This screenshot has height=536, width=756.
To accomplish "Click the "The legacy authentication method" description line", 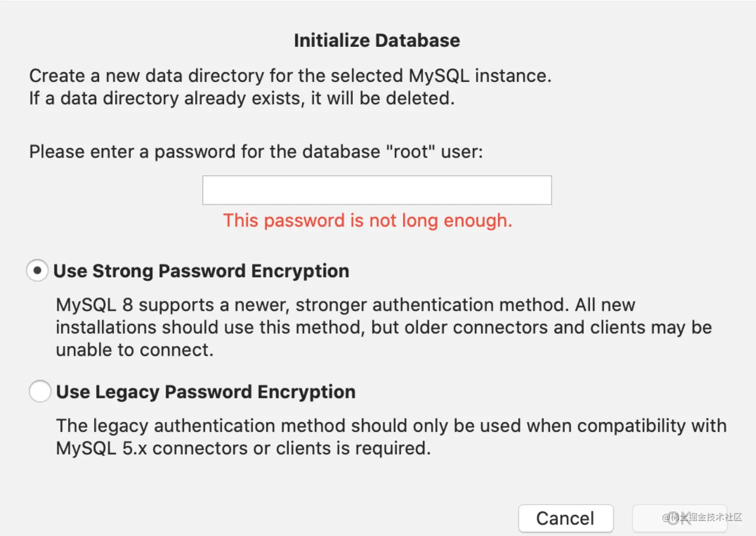I will [x=391, y=425].
